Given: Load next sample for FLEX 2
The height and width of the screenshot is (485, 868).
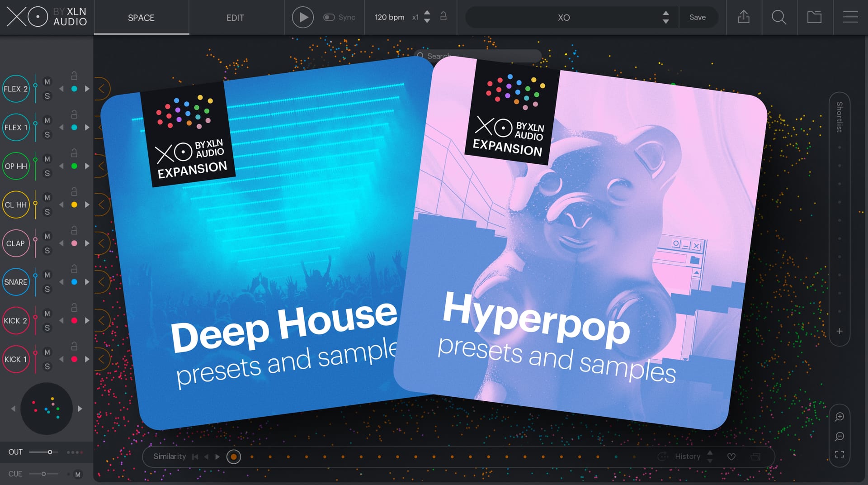Looking at the screenshot, I should pos(87,89).
